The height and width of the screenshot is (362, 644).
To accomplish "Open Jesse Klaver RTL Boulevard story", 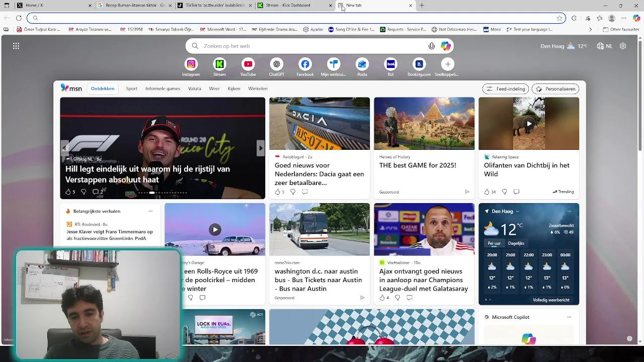I will 110,235.
